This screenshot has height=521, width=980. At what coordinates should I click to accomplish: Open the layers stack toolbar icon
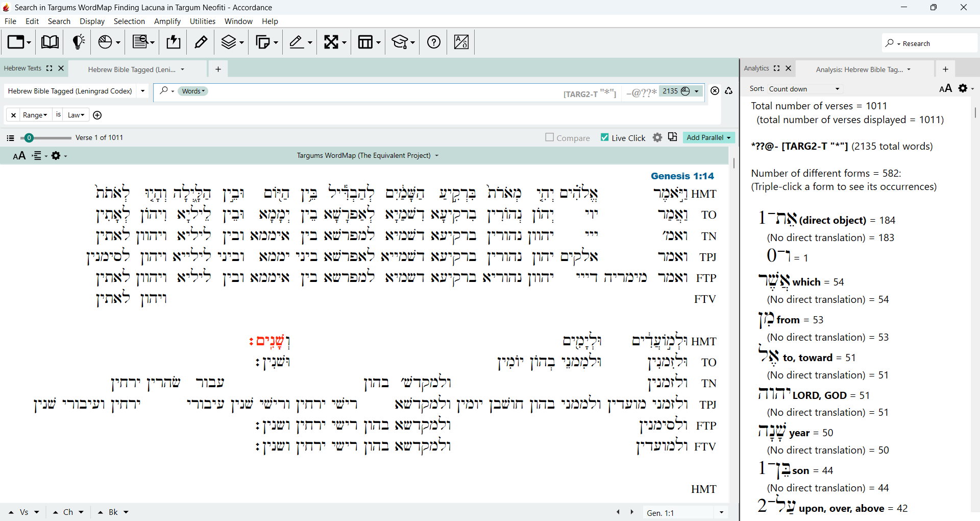click(232, 42)
